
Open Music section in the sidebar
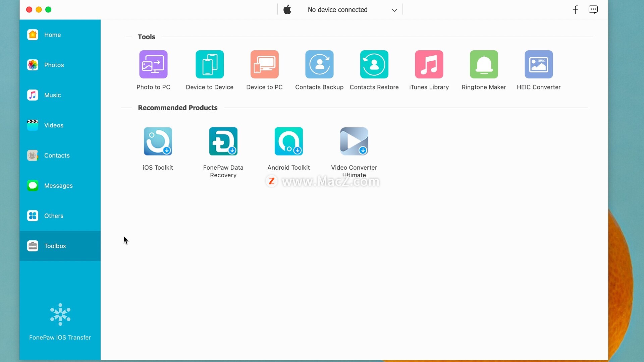pos(60,95)
